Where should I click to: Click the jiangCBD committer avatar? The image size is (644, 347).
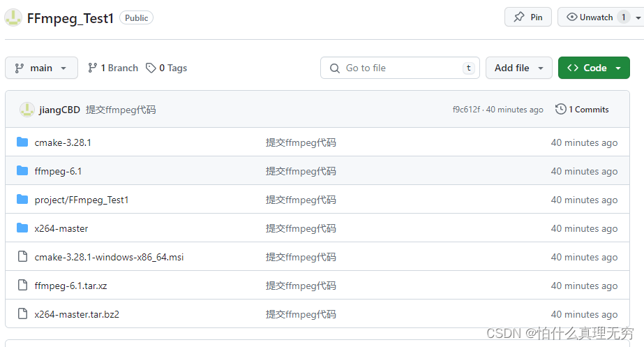point(27,110)
